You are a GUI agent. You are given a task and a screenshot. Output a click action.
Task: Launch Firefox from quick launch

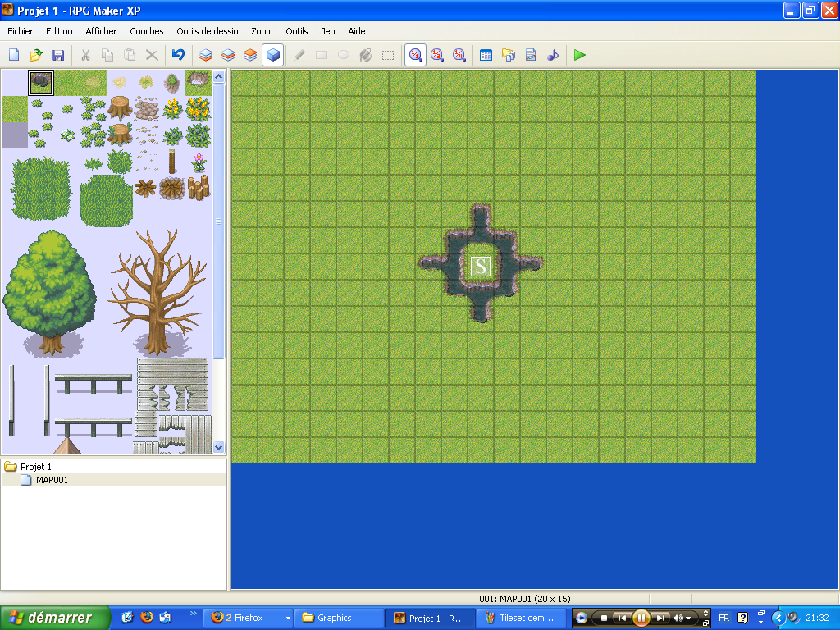coord(146,618)
